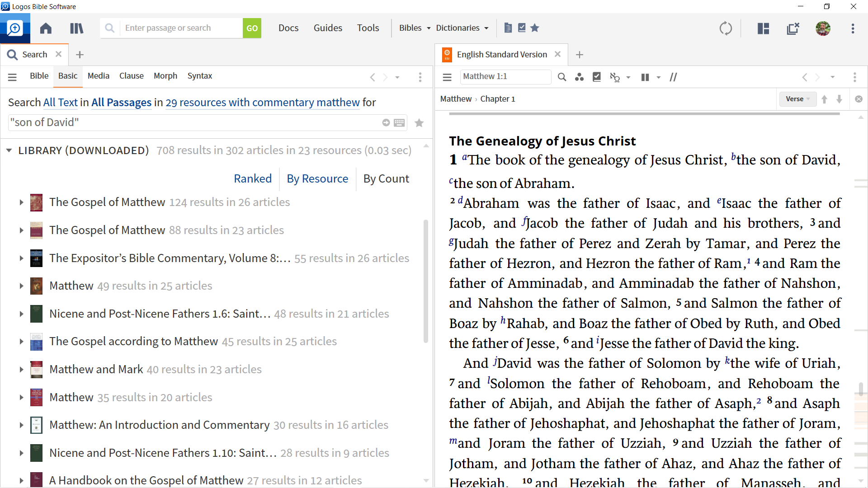Viewport: 868px width, 488px height.
Task: Sort results by Ranked
Action: [x=253, y=178]
